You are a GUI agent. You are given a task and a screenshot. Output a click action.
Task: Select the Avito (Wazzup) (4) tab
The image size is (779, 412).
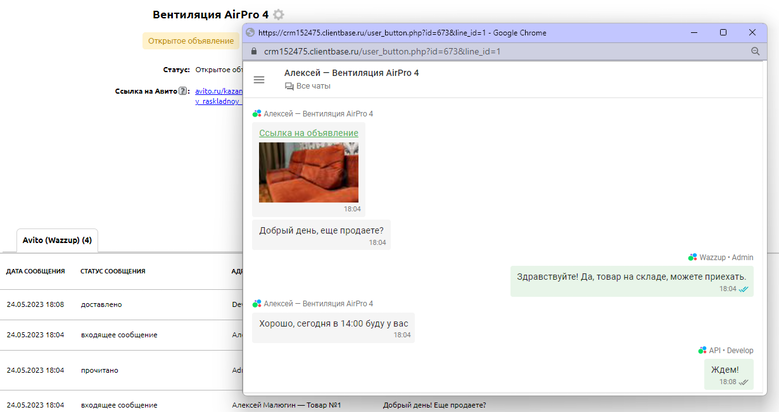click(58, 240)
